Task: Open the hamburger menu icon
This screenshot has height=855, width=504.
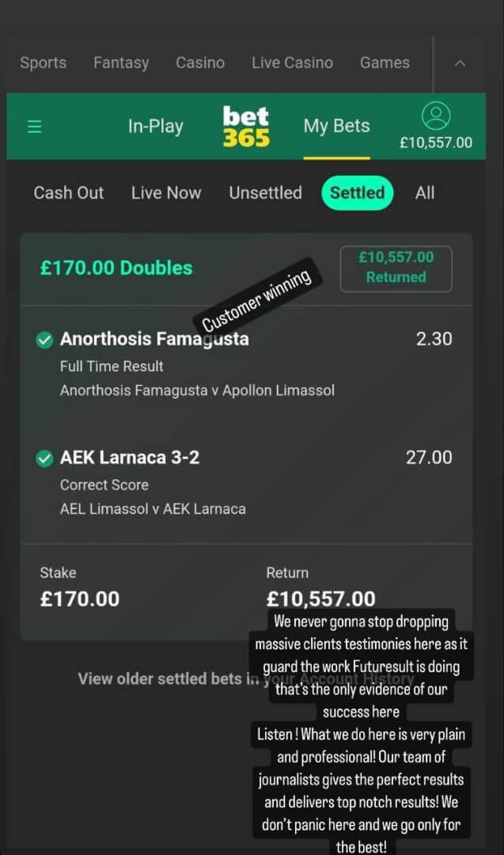Action: 35,127
